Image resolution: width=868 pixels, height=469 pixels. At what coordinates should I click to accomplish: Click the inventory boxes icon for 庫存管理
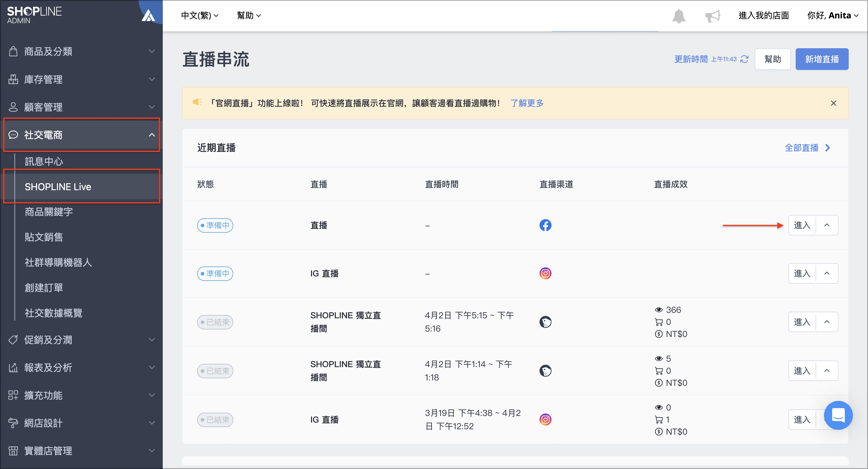pyautogui.click(x=13, y=79)
